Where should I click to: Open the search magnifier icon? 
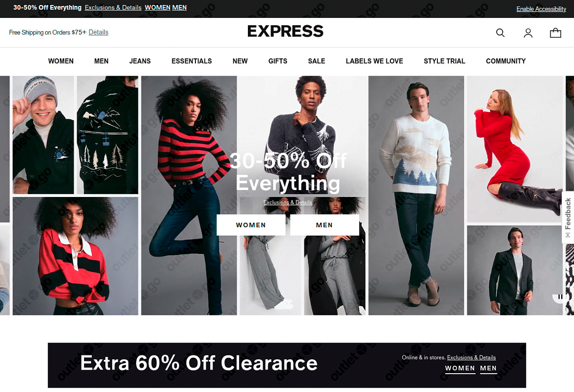coord(500,33)
